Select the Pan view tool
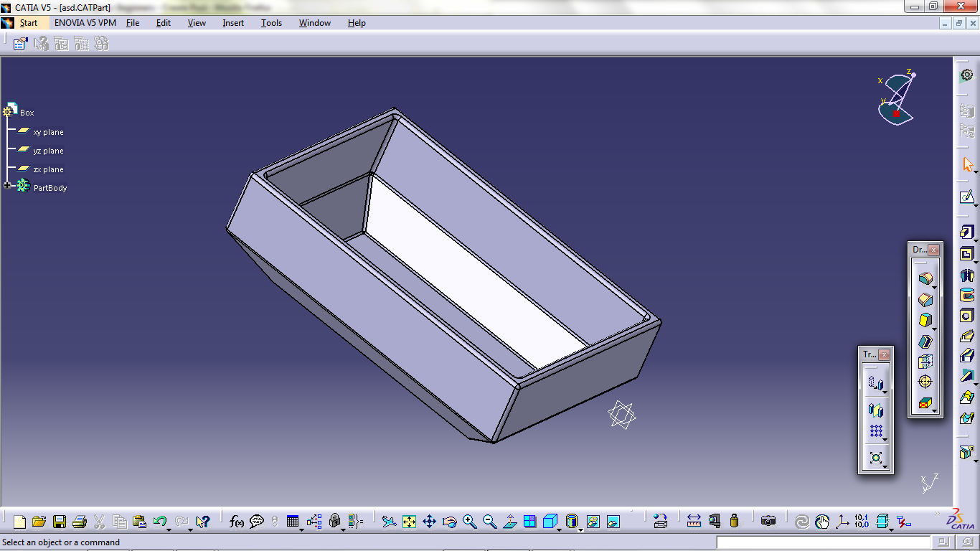 430,522
